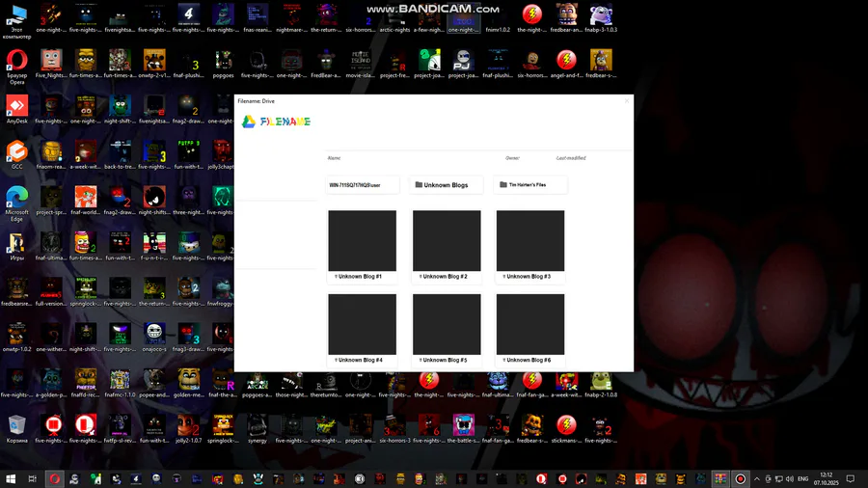Select the GCC desktop shortcut
Screen dimensions: 868x488
pos(16,155)
